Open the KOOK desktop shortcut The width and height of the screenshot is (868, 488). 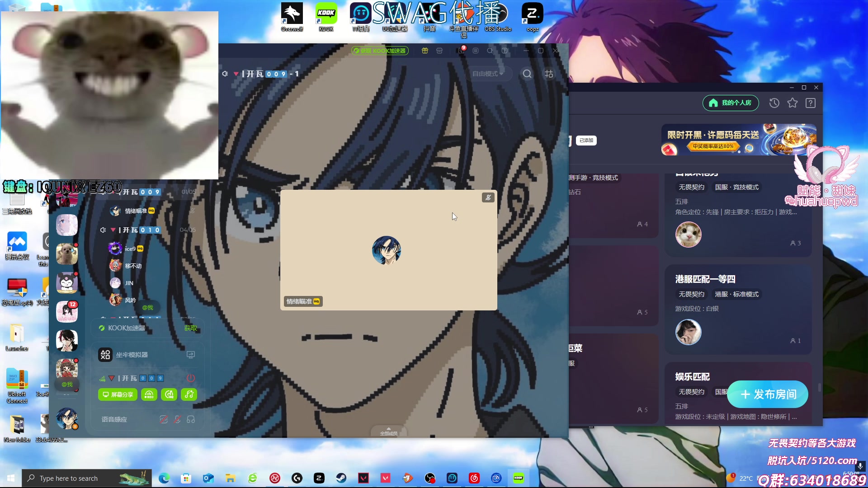[326, 17]
